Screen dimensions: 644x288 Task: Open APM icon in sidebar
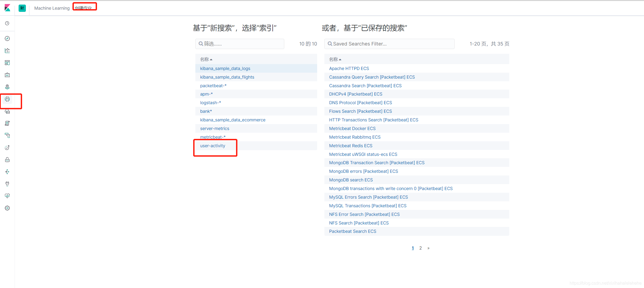[x=7, y=135]
